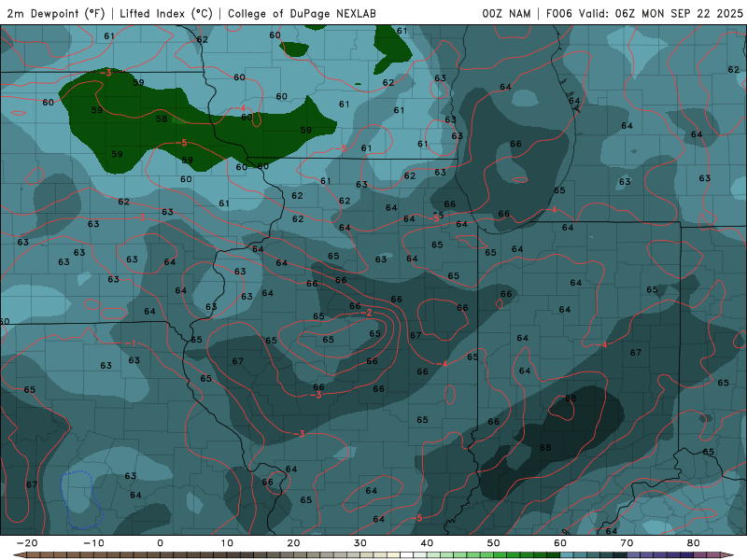Click the '50' color scale label

(x=494, y=543)
